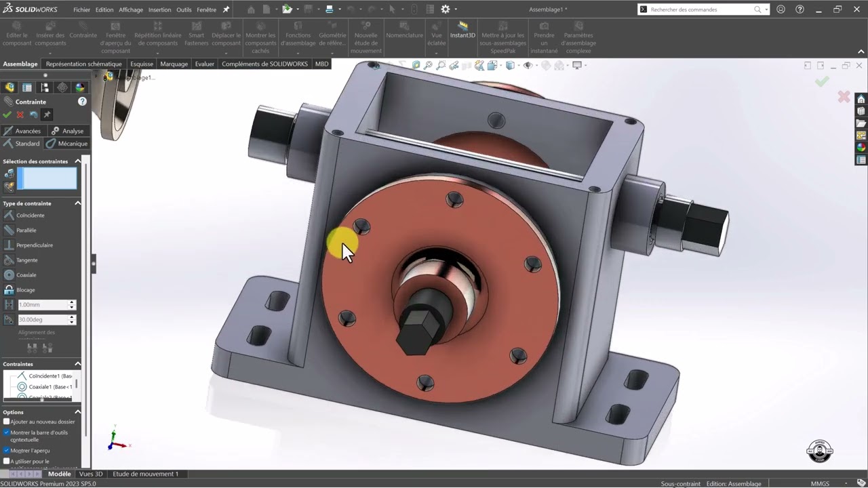Click the constraint entity selection box

[x=47, y=179]
